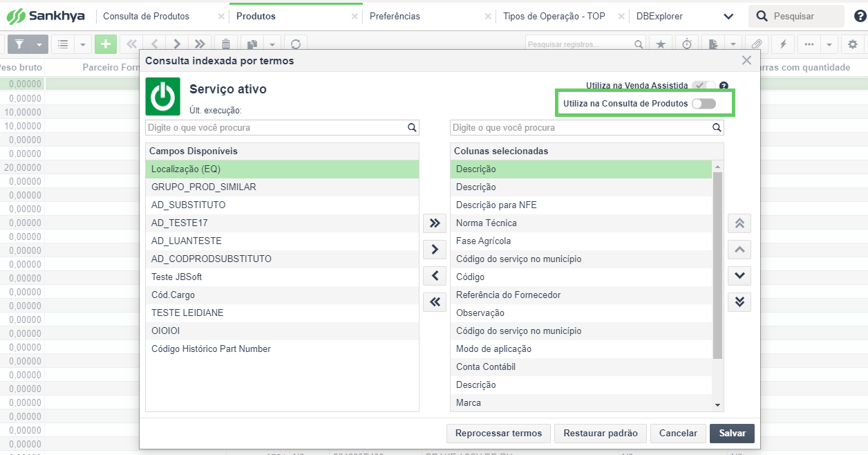
Task: Click the Salvar button
Action: pyautogui.click(x=733, y=434)
